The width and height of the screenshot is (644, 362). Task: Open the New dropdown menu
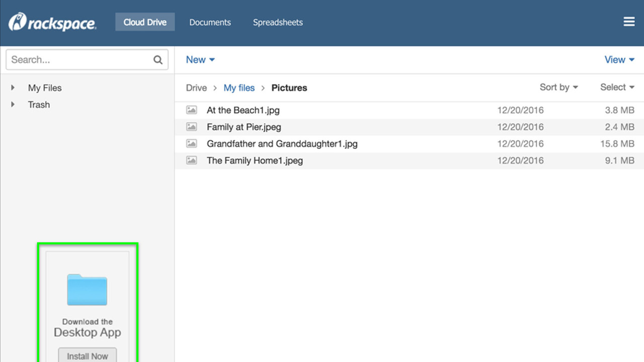click(x=200, y=60)
